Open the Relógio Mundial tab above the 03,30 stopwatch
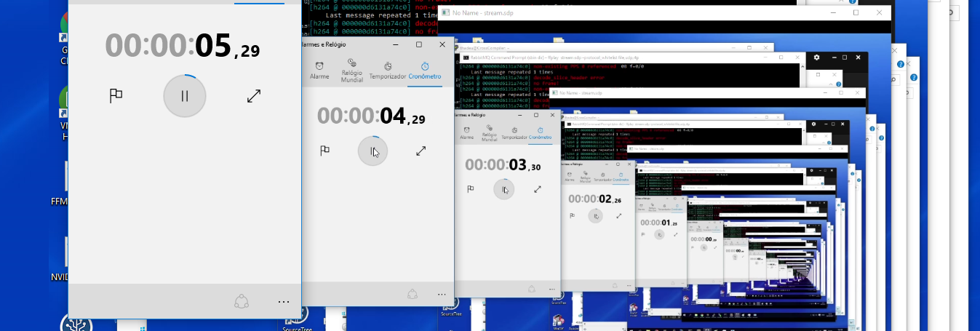 click(x=489, y=133)
